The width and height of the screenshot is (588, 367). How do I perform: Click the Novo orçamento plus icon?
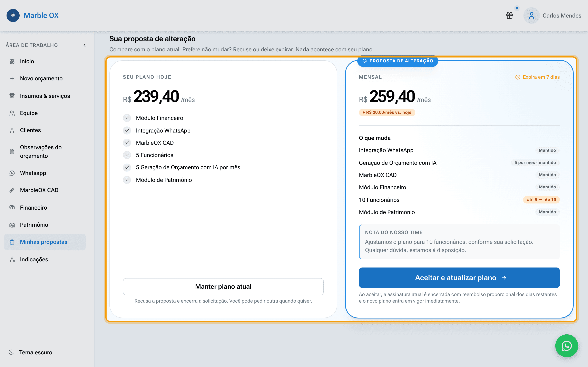click(12, 78)
